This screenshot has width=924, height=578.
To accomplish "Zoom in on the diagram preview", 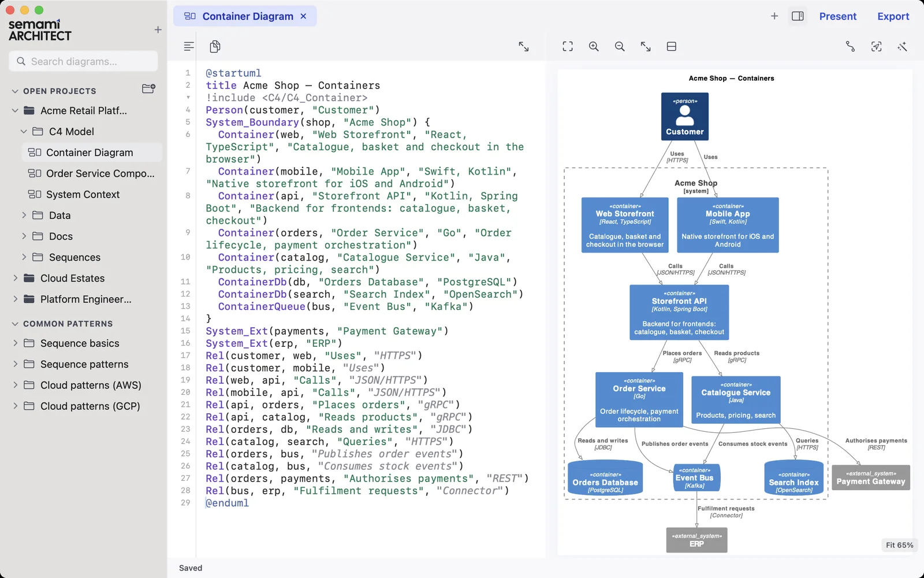I will [594, 46].
